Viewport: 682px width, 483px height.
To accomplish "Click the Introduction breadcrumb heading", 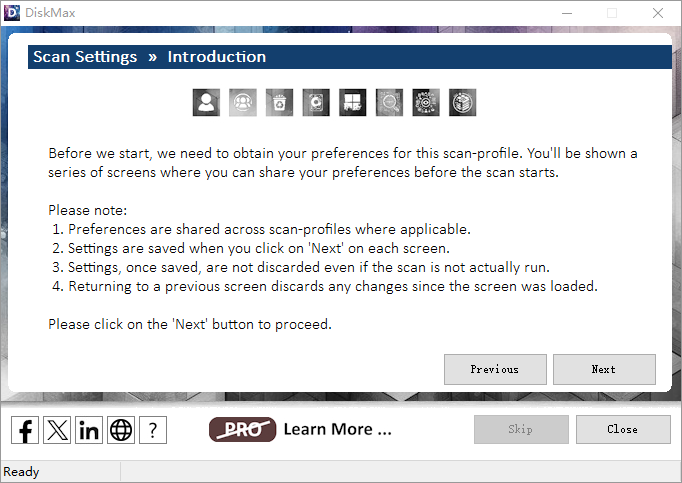I will click(x=217, y=57).
